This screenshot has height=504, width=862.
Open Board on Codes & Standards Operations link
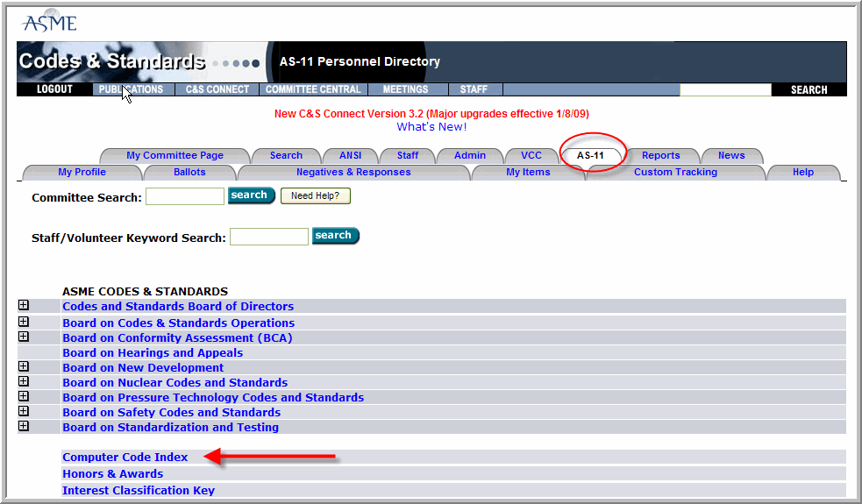(178, 323)
